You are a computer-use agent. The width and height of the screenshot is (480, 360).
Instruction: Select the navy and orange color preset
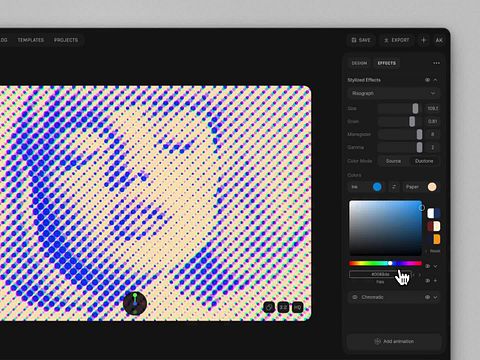[434, 239]
